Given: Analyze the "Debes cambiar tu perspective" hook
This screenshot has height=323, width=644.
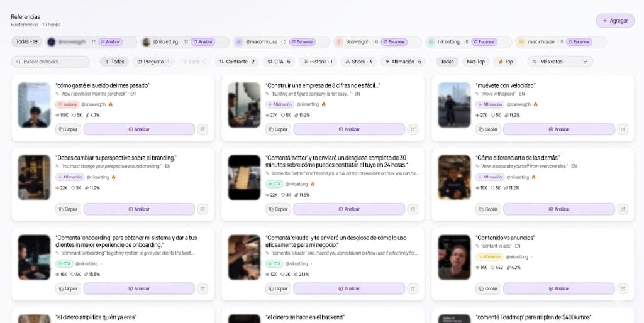Looking at the screenshot, I should (139, 209).
